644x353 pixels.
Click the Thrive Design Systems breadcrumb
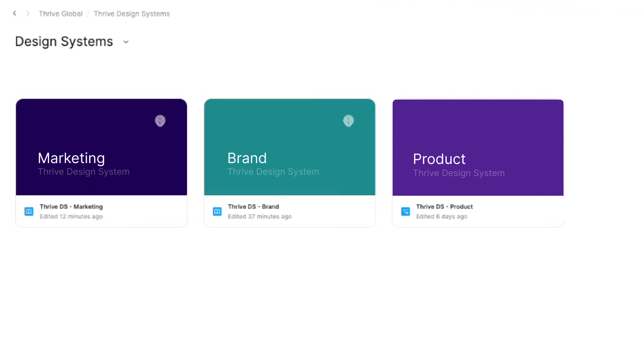click(131, 13)
